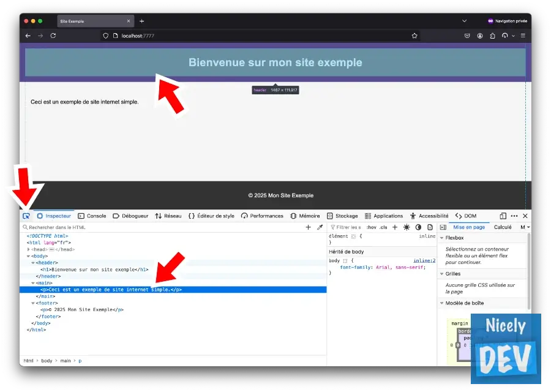Click the Bienvenue sur mon site exemple heading
The width and height of the screenshot is (551, 392).
click(275, 62)
